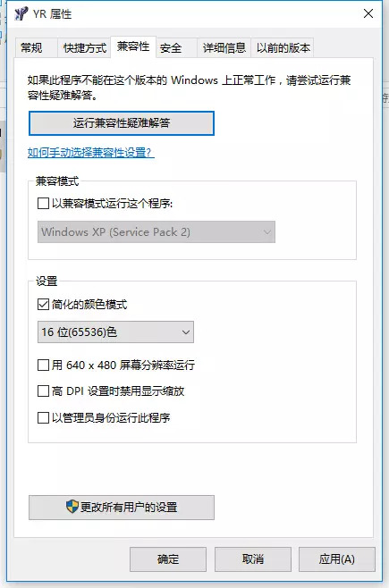389x588 pixels.
Task: Close the YR properties dialog
Action: tap(368, 13)
